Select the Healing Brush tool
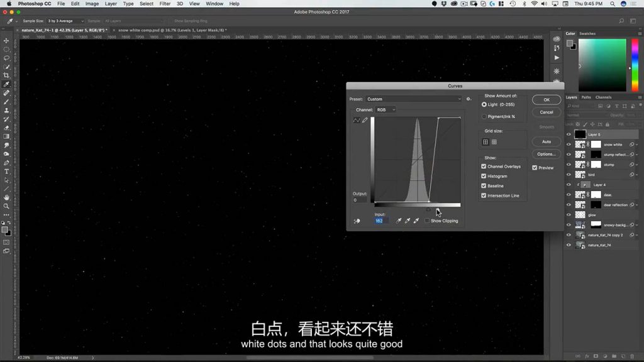Image resolution: width=644 pixels, height=362 pixels. point(6,93)
